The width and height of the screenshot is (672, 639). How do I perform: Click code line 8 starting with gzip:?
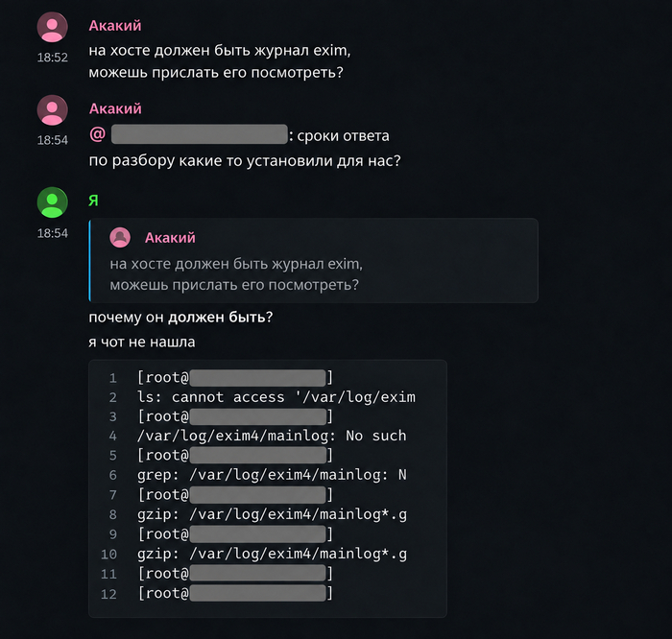pyautogui.click(x=272, y=514)
